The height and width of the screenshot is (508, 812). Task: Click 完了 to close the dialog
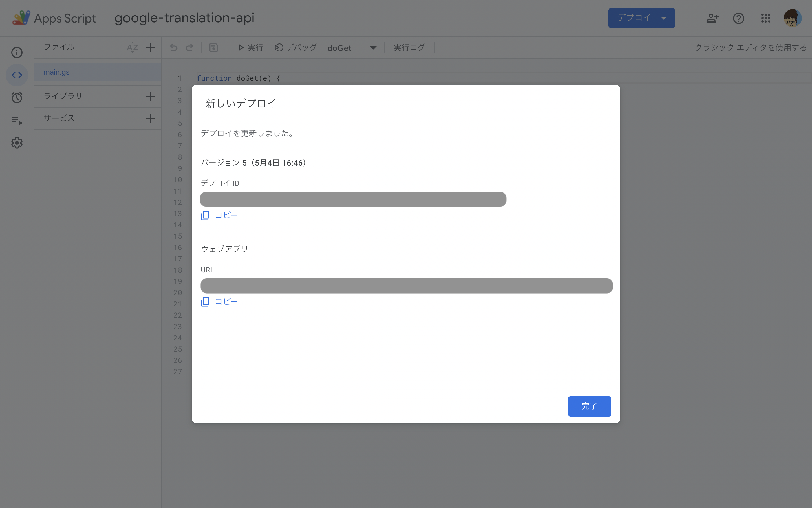coord(589,406)
